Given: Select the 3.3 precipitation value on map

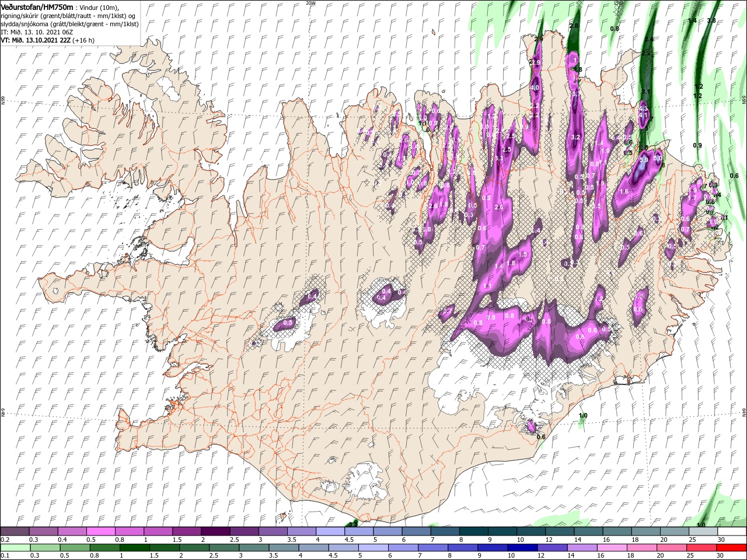Looking at the screenshot, I should pyautogui.click(x=499, y=158).
